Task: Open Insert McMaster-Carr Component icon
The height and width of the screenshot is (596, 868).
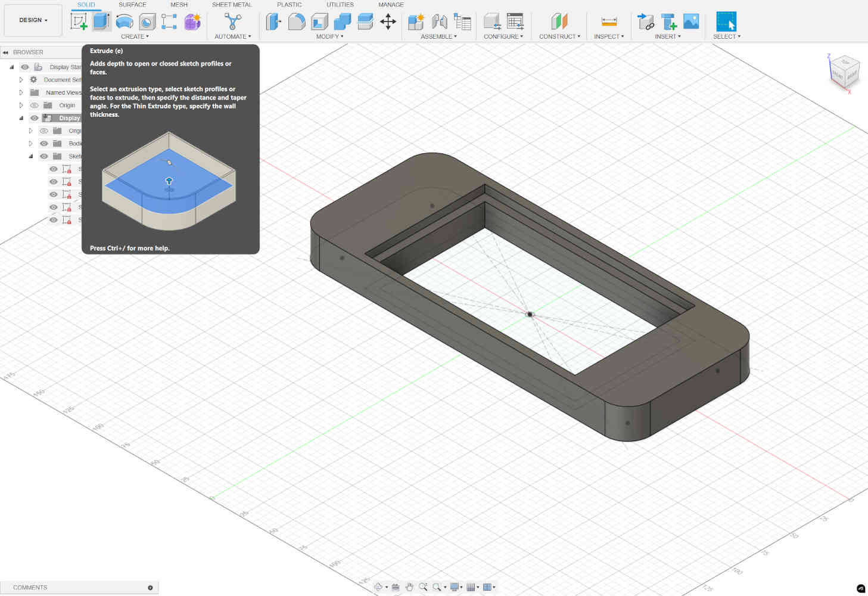Action: click(x=668, y=22)
